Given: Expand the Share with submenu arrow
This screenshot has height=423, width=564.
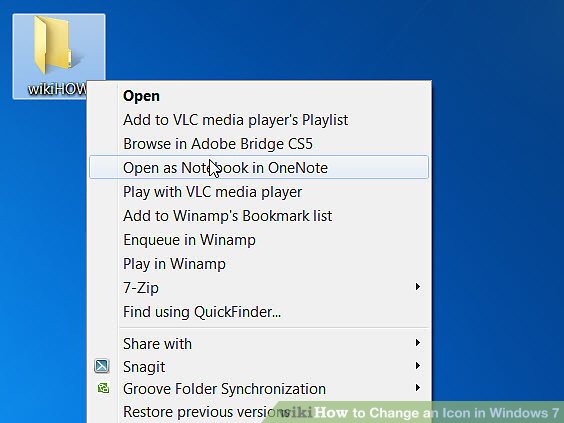Looking at the screenshot, I should pyautogui.click(x=418, y=342).
